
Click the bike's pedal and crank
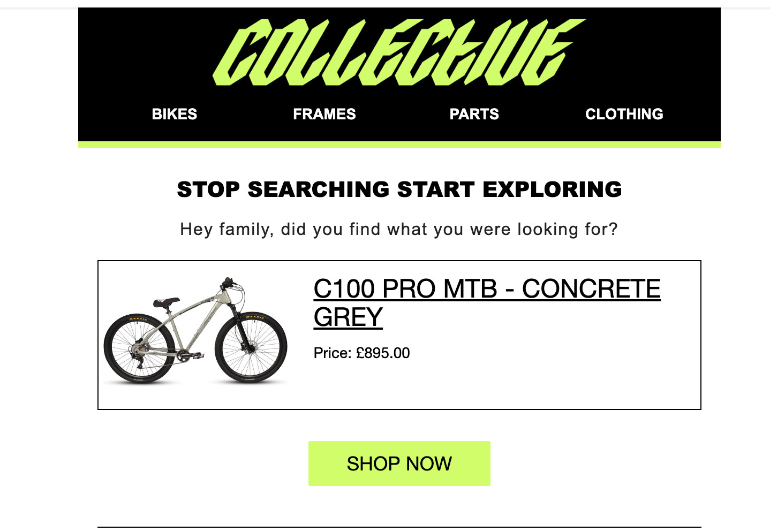point(191,355)
